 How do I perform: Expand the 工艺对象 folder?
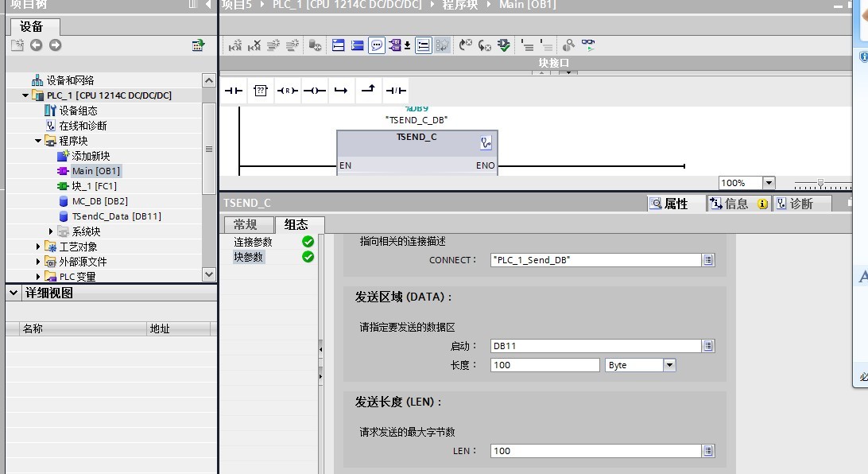coord(37,247)
